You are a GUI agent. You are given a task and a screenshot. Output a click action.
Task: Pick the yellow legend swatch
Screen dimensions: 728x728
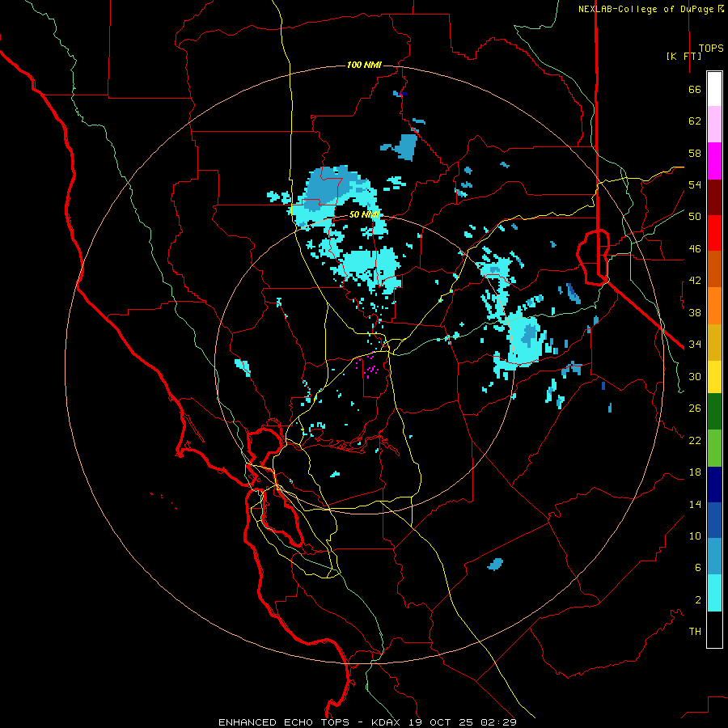tap(714, 377)
